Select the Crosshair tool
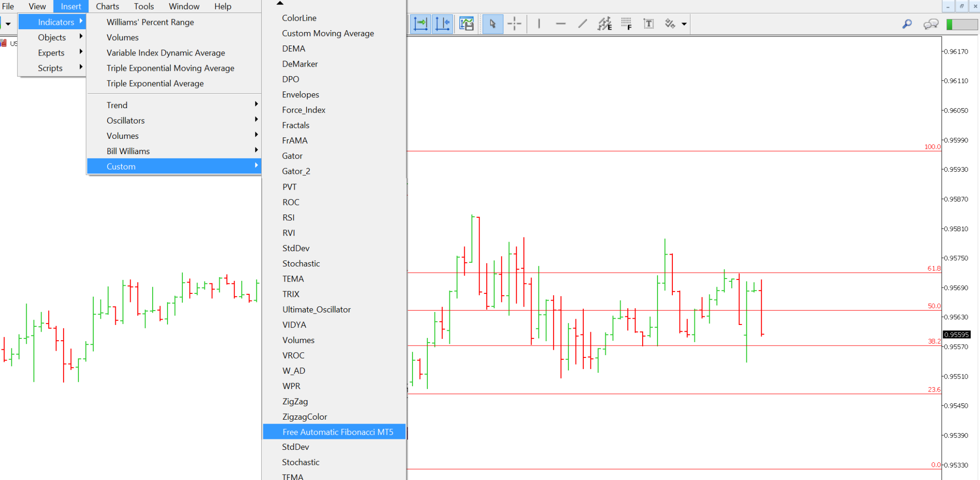980x480 pixels. (514, 23)
